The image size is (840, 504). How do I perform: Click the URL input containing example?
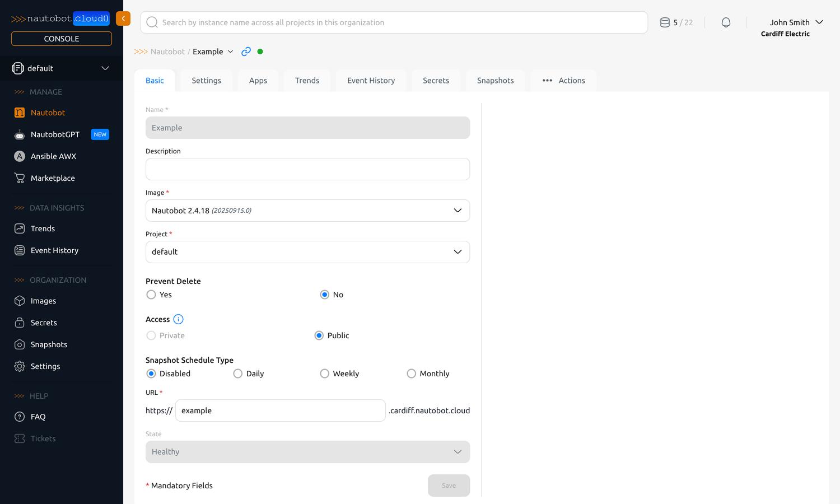point(280,410)
